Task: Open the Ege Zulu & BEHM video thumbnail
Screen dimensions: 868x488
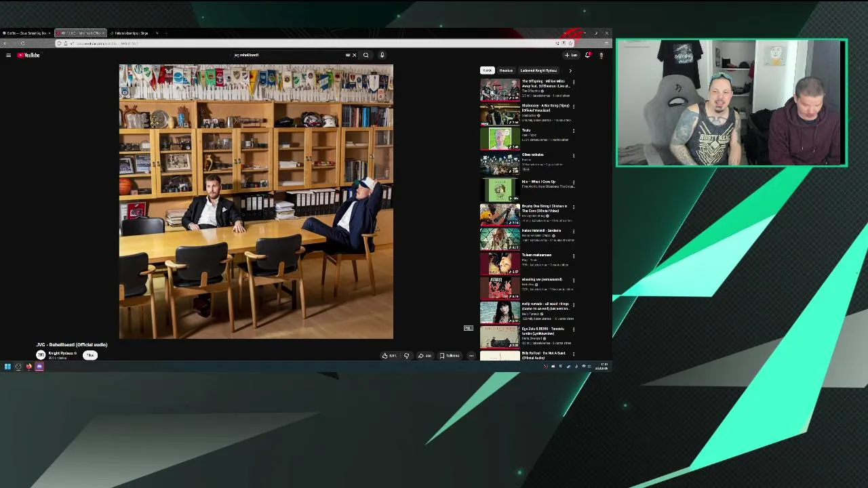Action: [500, 337]
